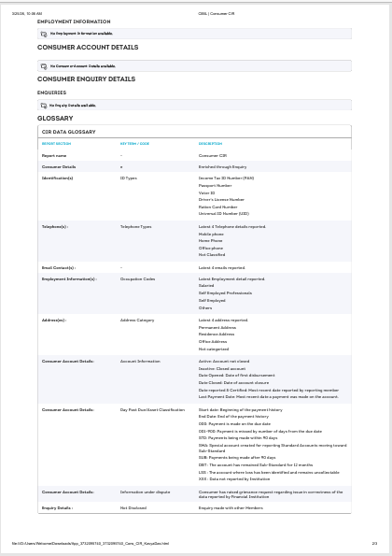Click the CIR DATA GLOSSARY panel title
Screen dimensions: 392x556
tap(69, 132)
